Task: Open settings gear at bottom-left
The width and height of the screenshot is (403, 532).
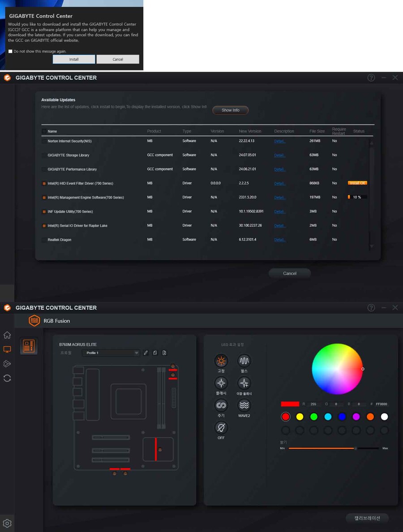Action: pos(7,523)
